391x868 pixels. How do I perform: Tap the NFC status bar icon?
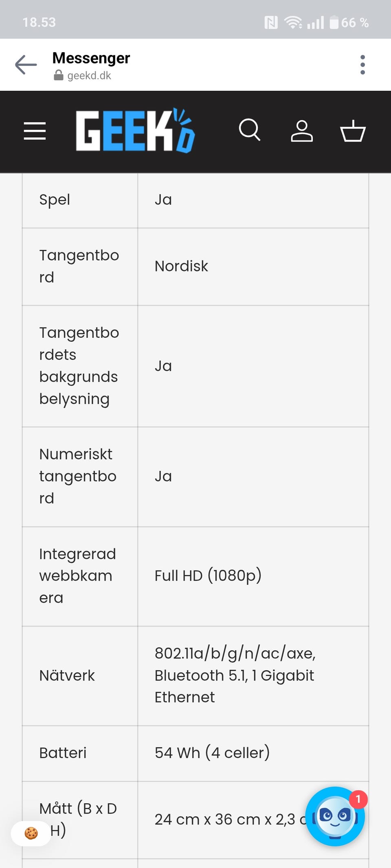click(x=271, y=22)
